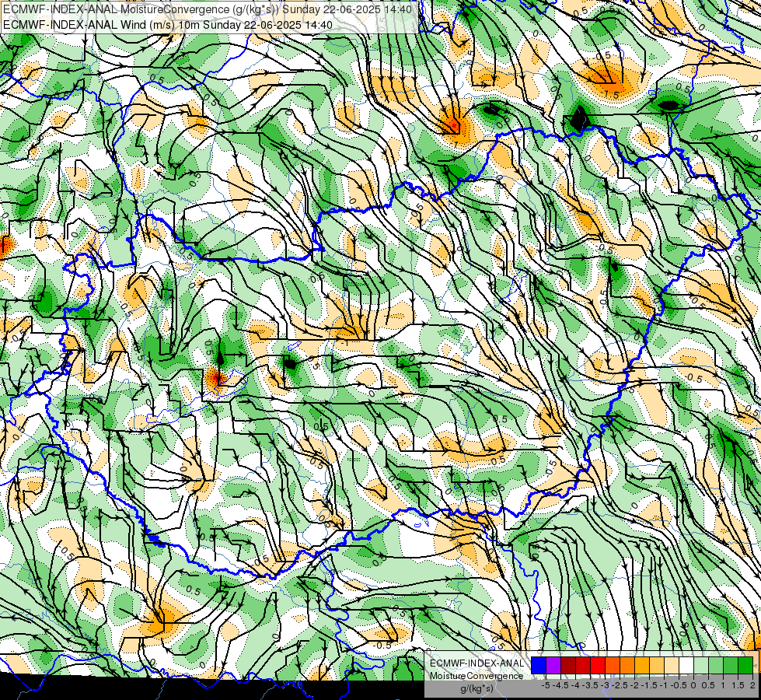Click 'ECMWF-INDEX-ANAL' label in the legend box
Viewport: 761px width, 700px height.
(477, 663)
